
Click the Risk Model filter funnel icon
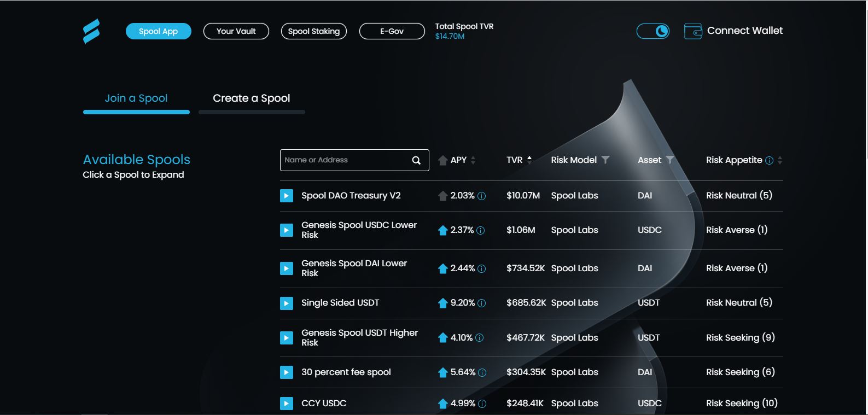pyautogui.click(x=605, y=160)
